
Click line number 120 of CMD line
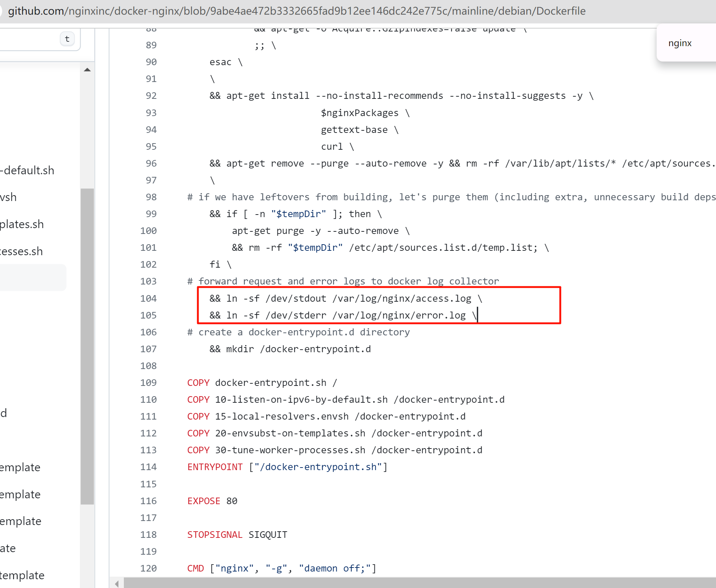(148, 568)
